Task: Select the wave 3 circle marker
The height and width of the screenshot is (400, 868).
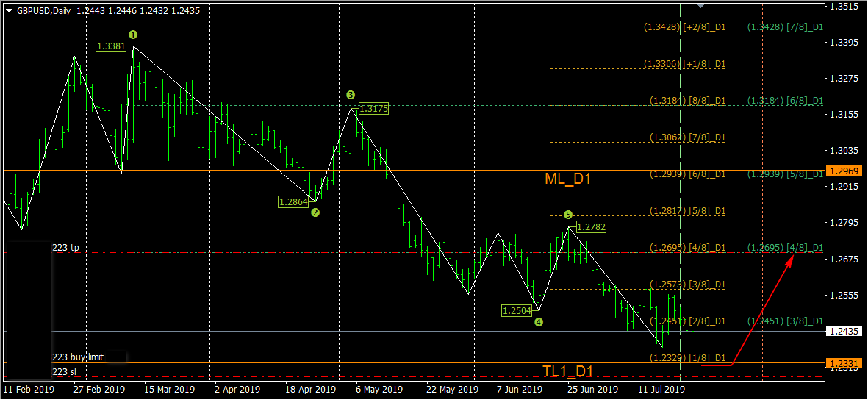Action: (x=351, y=95)
